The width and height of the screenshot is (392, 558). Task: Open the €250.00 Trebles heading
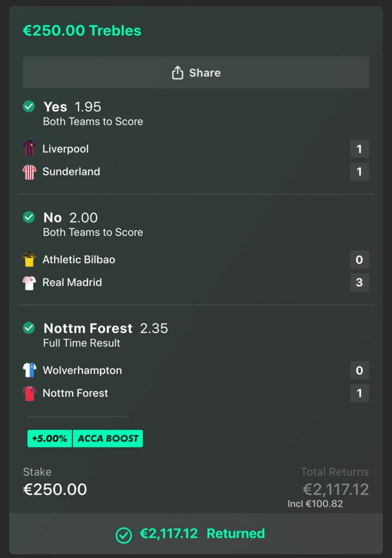pyautogui.click(x=82, y=31)
